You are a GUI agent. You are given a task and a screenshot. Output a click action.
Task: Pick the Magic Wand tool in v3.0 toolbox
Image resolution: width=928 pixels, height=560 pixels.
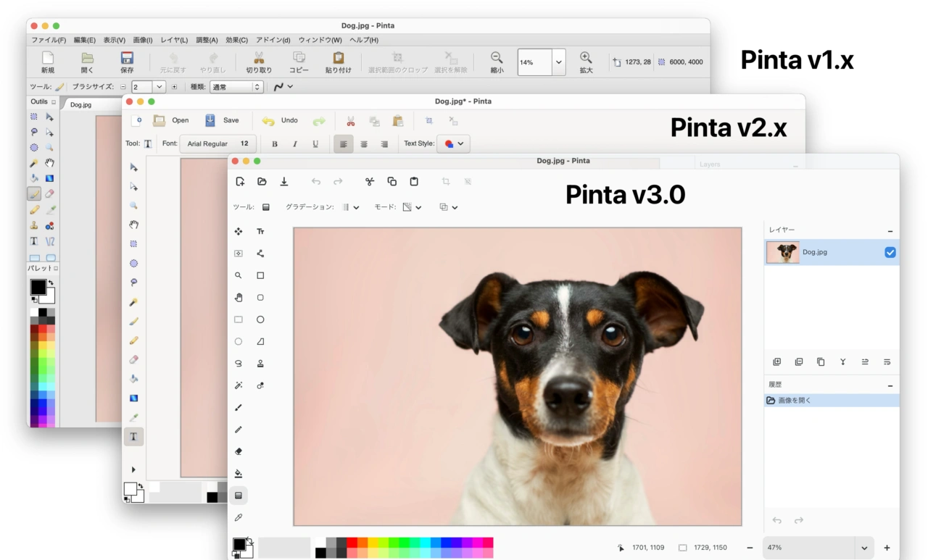[239, 385]
